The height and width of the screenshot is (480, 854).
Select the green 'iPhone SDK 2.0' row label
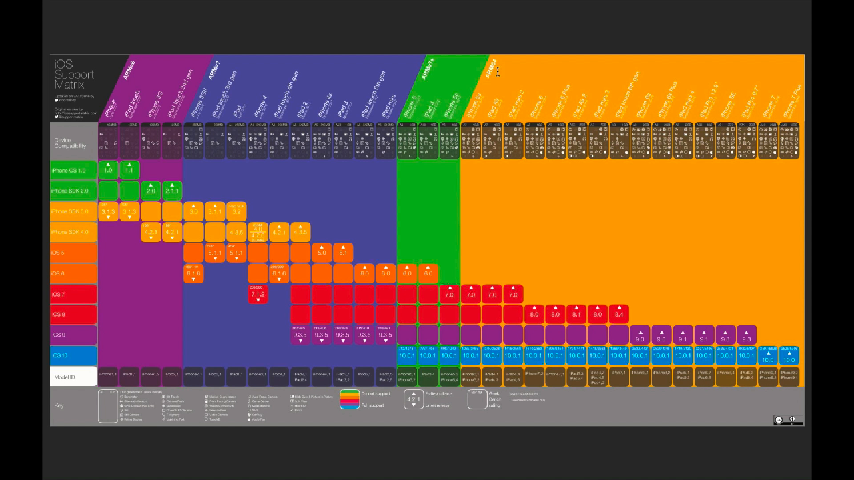pyautogui.click(x=74, y=191)
